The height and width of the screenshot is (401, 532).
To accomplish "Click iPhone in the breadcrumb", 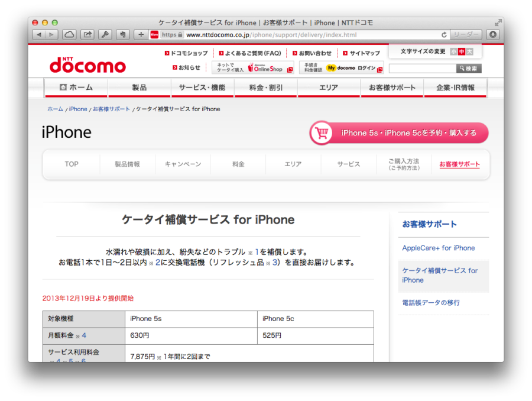I will pyautogui.click(x=78, y=109).
